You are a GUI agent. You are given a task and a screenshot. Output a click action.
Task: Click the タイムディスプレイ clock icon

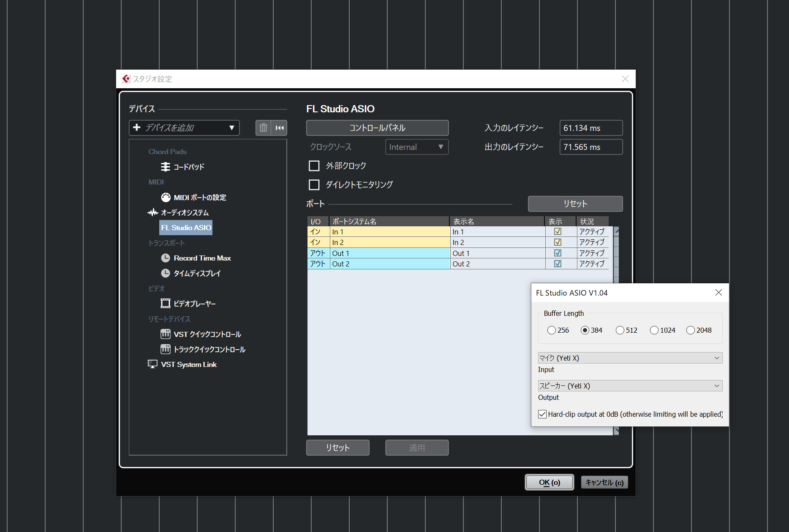(x=166, y=273)
